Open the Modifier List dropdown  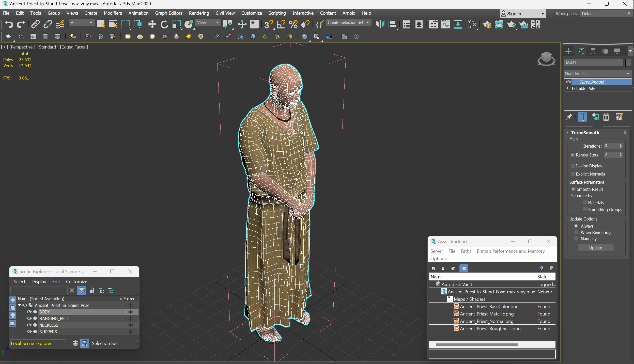[x=598, y=74]
